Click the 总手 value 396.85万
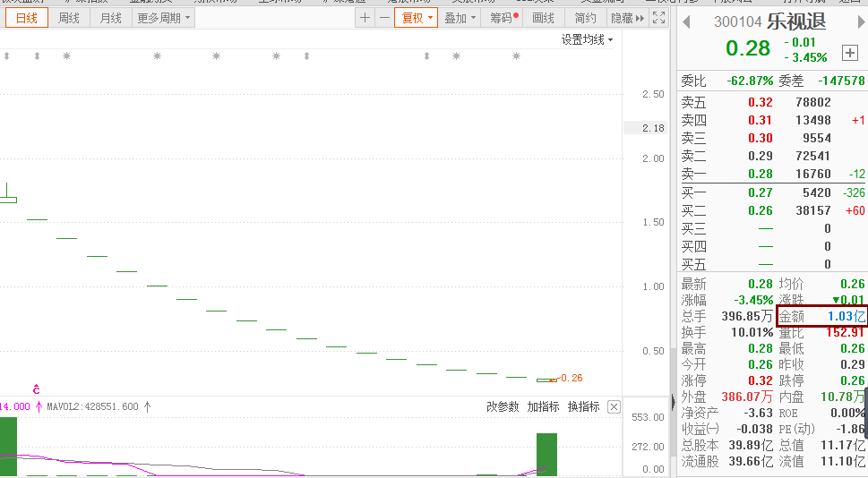This screenshot has height=478, width=868. [747, 317]
